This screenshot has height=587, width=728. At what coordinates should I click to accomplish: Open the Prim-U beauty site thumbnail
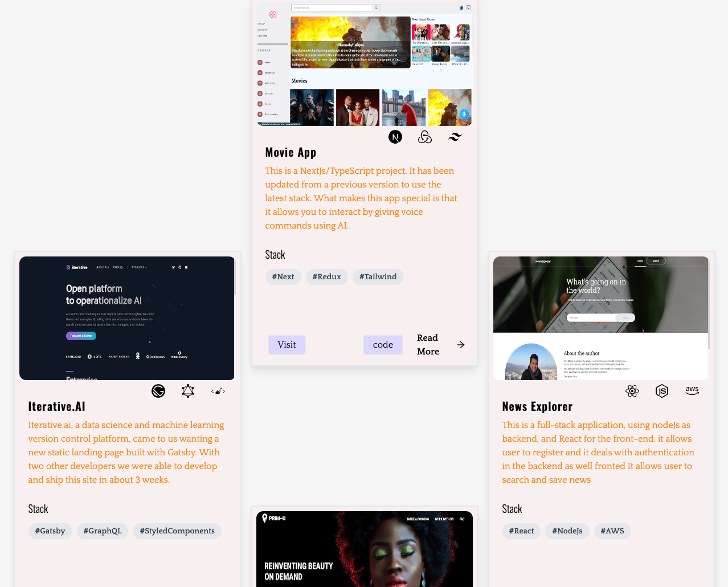coord(365,549)
